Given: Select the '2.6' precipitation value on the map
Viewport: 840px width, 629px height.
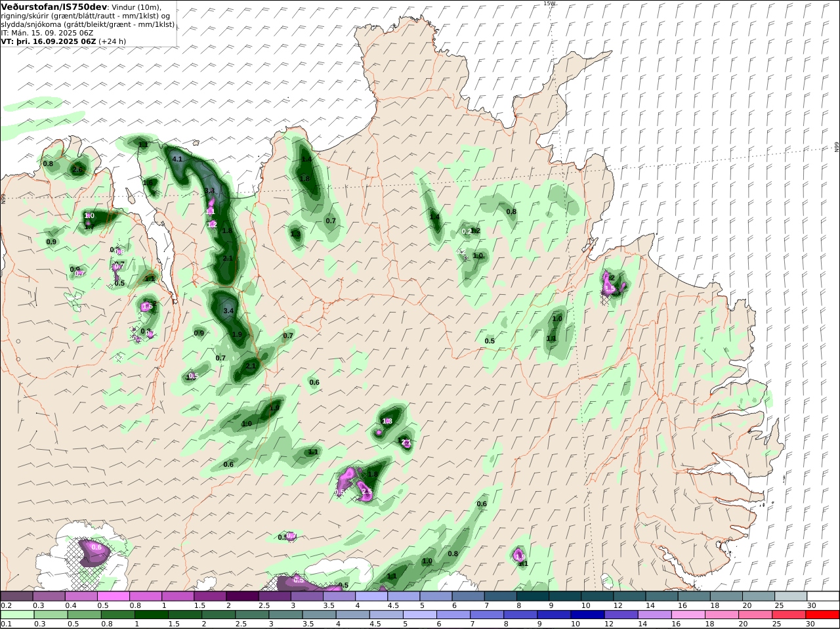Looking at the screenshot, I should point(77,170).
